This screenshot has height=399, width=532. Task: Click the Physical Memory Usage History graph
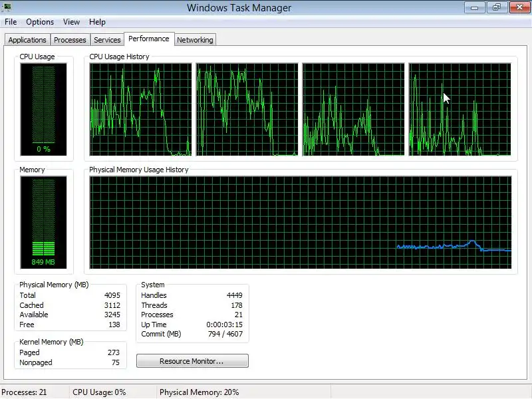click(301, 223)
